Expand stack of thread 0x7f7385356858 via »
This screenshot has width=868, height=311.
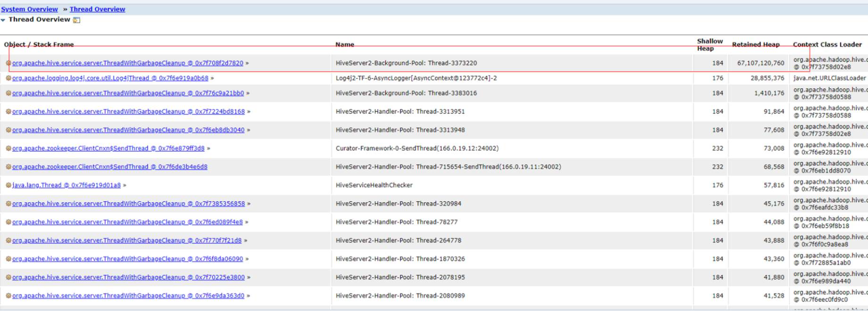(x=249, y=204)
